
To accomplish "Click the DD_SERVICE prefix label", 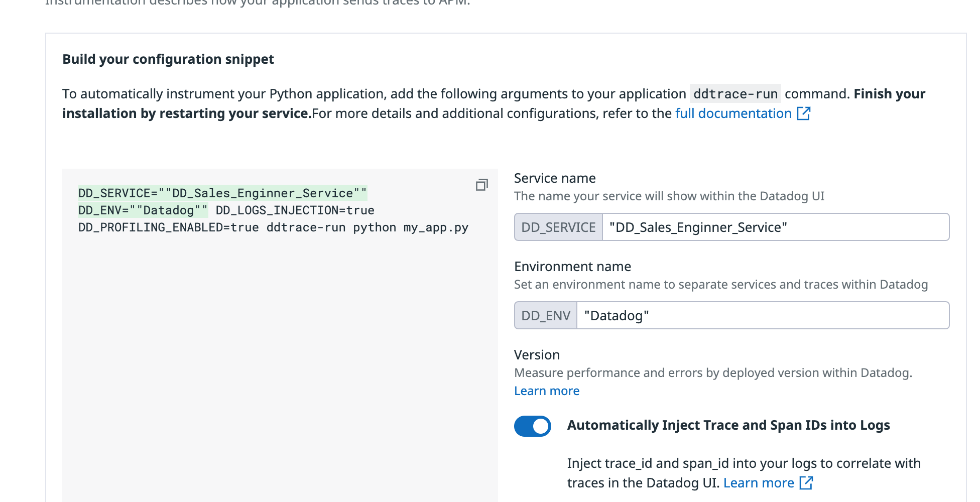I will coord(558,227).
